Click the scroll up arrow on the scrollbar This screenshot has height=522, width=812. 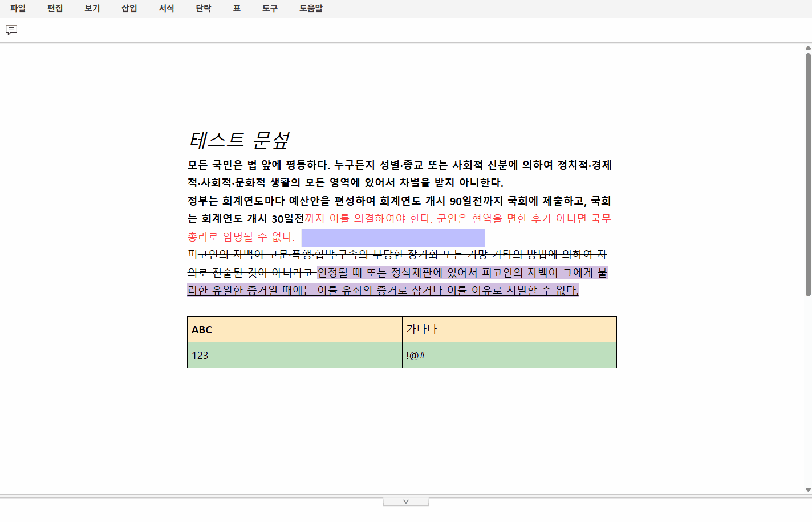pos(808,48)
